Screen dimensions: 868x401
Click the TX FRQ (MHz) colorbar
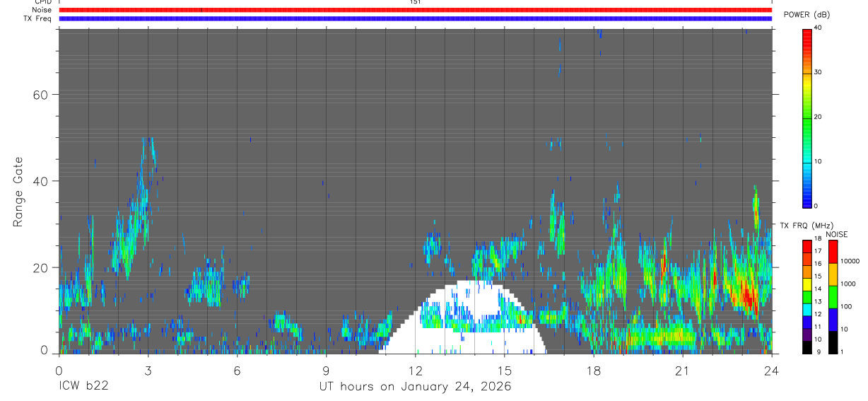click(807, 296)
